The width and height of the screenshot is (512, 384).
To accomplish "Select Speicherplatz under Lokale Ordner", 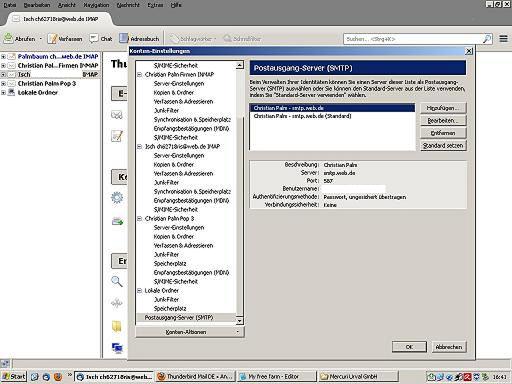I will 170,309.
